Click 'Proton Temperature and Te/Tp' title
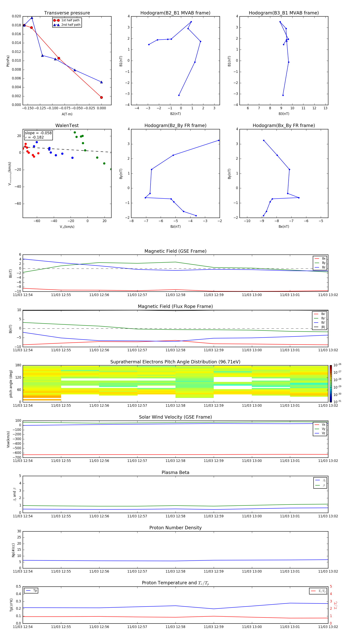Image resolution: width=351 pixels, height=644 pixels. click(x=175, y=583)
